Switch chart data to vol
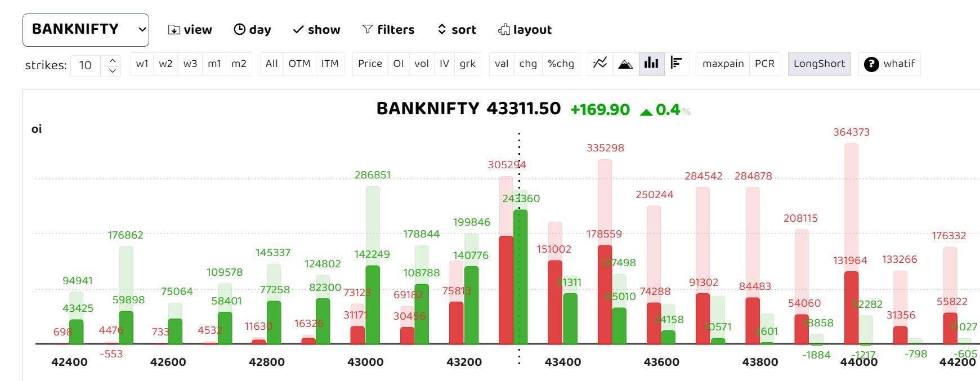This screenshot has height=381, width=980. pyautogui.click(x=422, y=64)
